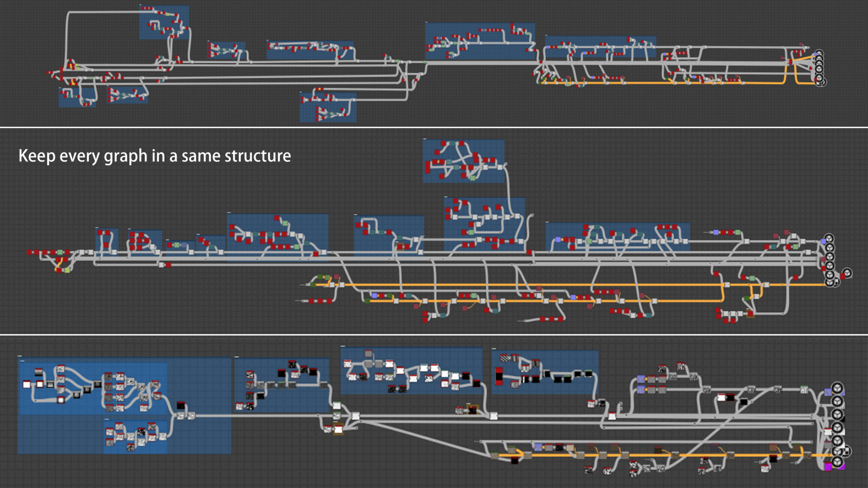Select the diagonal hazard-striped node in bottom graph

pyautogui.click(x=504, y=359)
